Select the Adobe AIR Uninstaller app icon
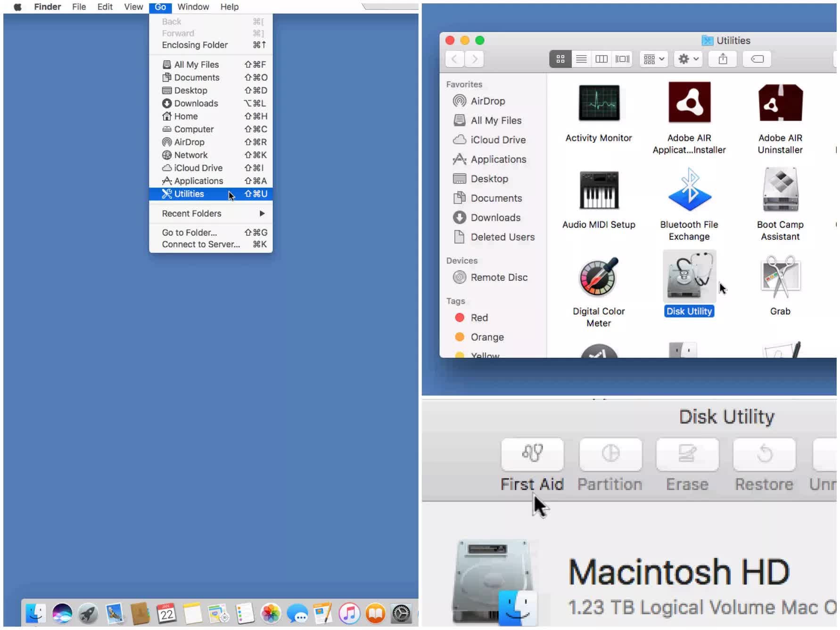The image size is (840, 630). click(780, 102)
